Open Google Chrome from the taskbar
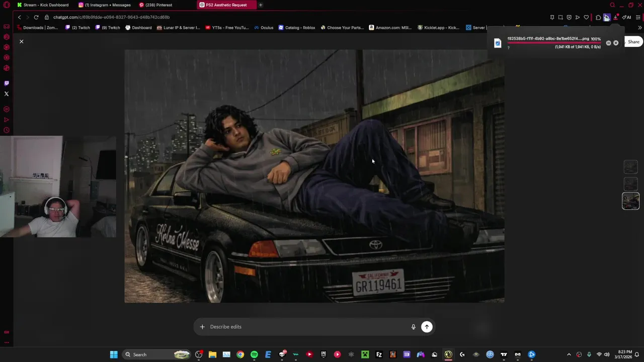The image size is (644, 362). 240,354
